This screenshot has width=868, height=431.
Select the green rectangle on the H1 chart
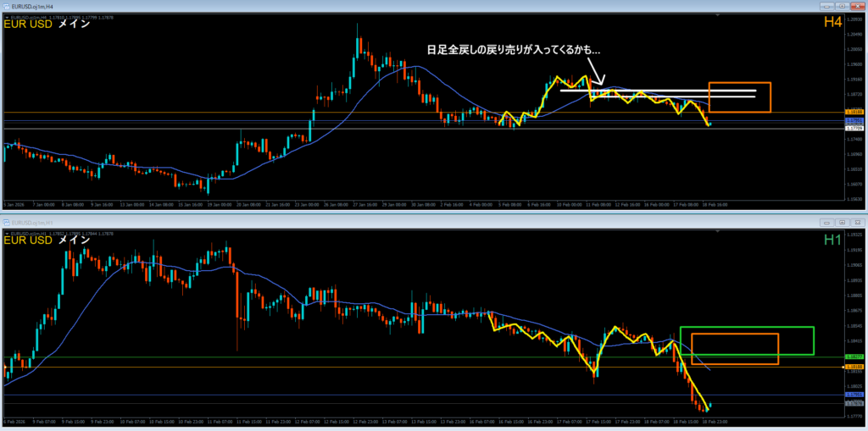click(x=747, y=340)
